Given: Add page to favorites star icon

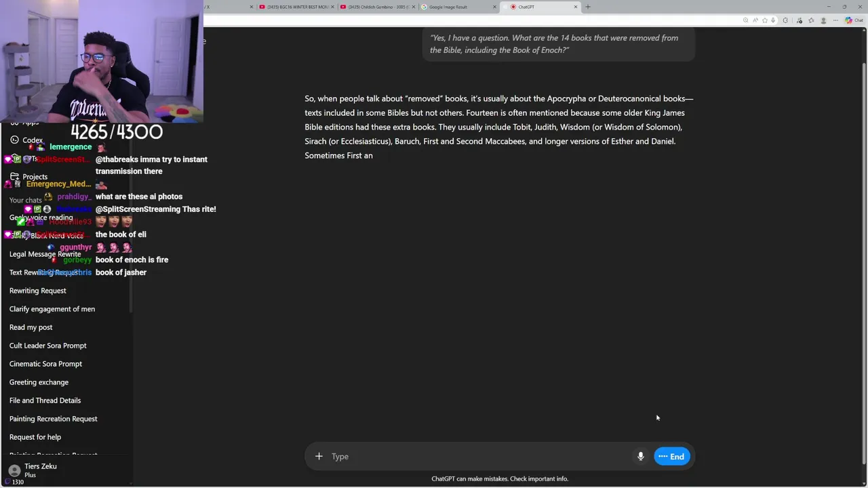Looking at the screenshot, I should [765, 20].
